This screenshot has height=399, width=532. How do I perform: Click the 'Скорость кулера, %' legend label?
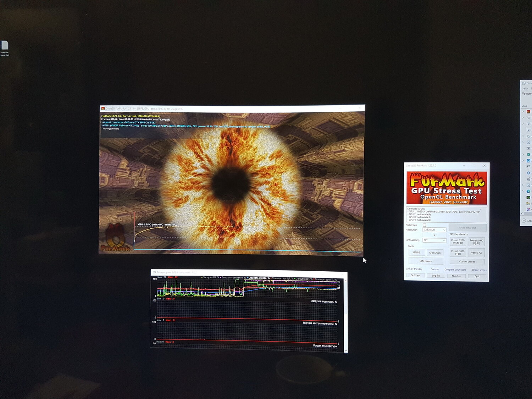[259, 278]
